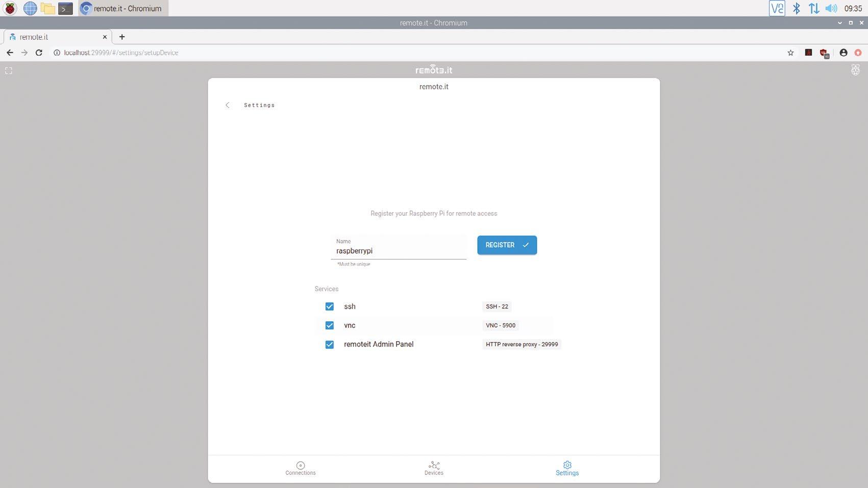Screen dimensions: 868x488
Task: Maximize the Chromium window
Action: (x=851, y=23)
